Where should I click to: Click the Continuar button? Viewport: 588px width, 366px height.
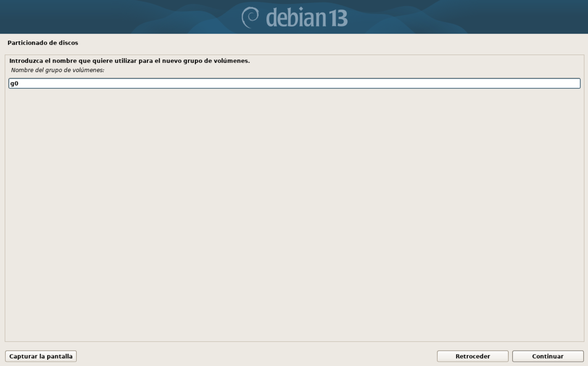pos(548,356)
